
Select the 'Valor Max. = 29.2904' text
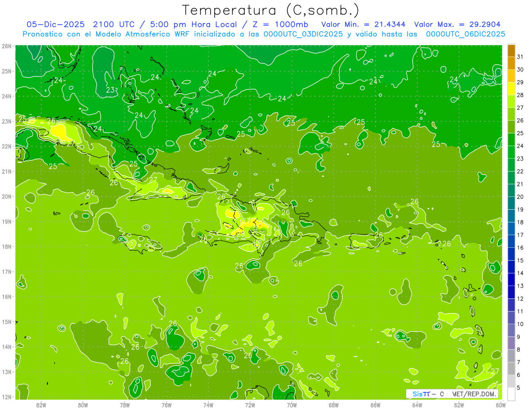[457, 24]
